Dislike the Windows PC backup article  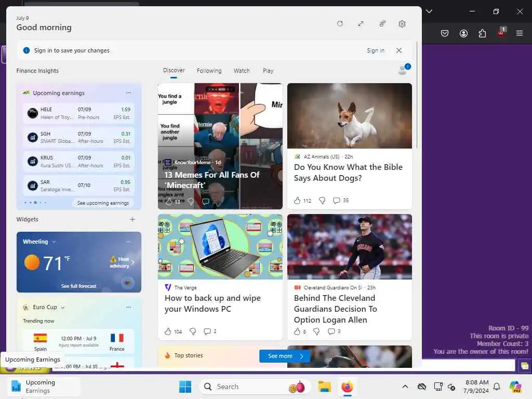click(x=193, y=331)
